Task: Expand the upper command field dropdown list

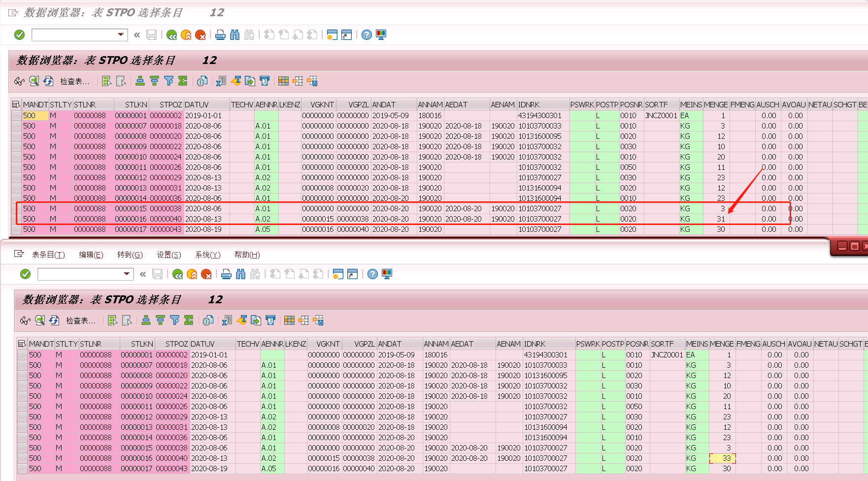Action: coord(120,34)
